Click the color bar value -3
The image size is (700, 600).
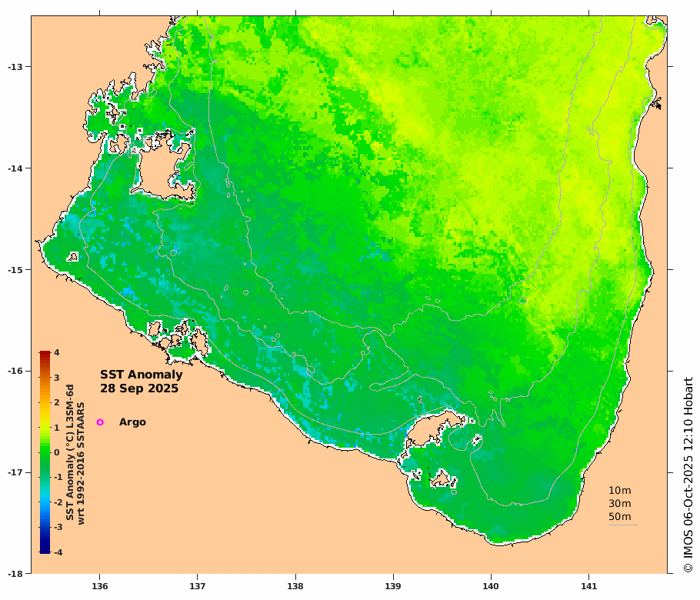58,527
